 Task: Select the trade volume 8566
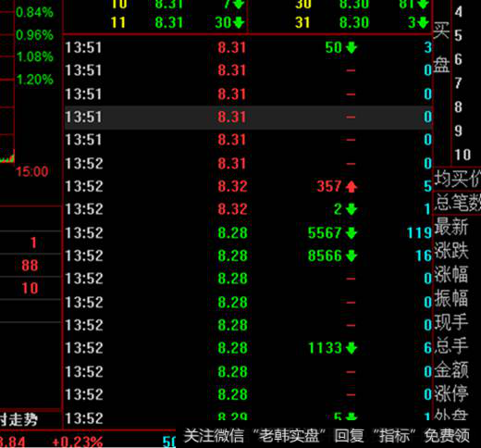pos(325,255)
